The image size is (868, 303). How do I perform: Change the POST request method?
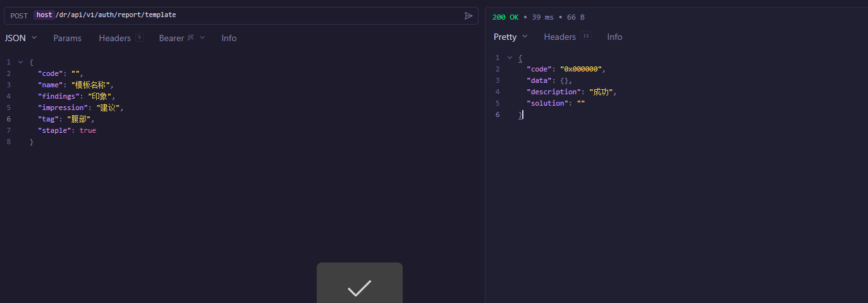19,15
